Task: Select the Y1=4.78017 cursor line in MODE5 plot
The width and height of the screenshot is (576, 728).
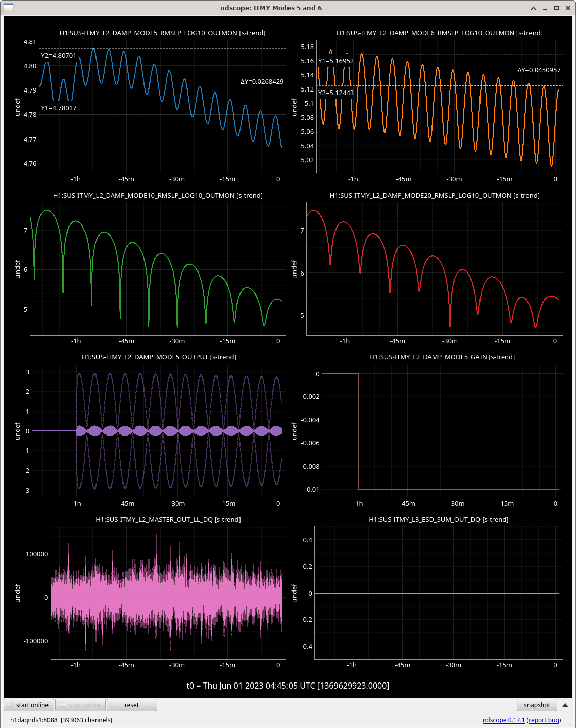Action: (163, 114)
